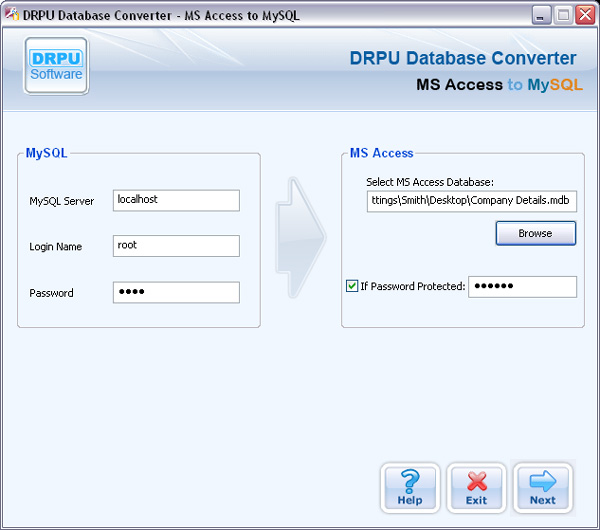The width and height of the screenshot is (600, 530).
Task: Click the MySQL Password input field
Action: 176,292
